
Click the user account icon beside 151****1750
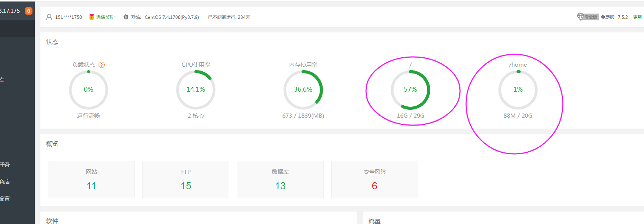click(x=49, y=17)
